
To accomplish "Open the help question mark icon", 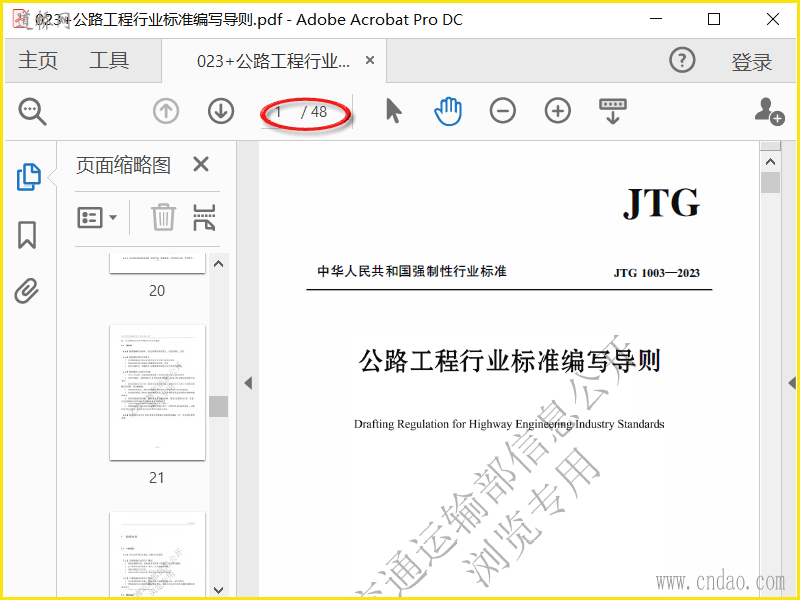I will [682, 60].
